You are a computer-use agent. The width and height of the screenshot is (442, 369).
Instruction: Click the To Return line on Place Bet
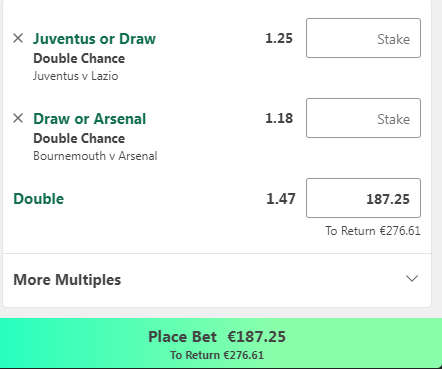[x=217, y=355]
